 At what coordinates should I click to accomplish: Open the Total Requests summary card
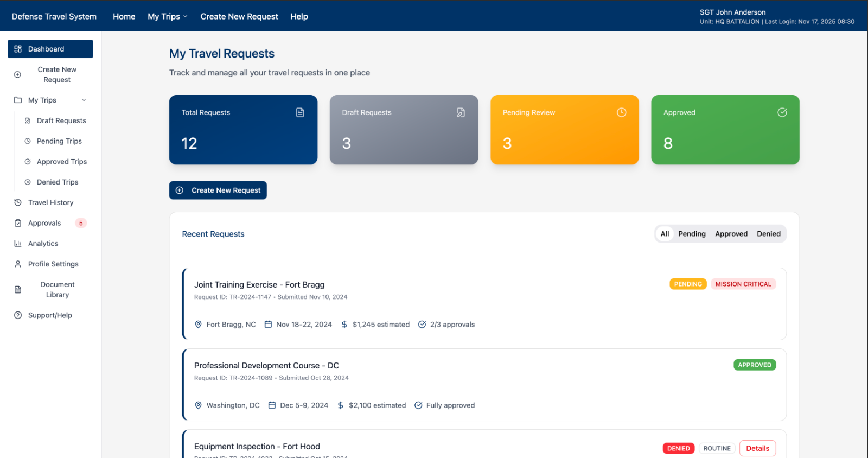point(243,130)
